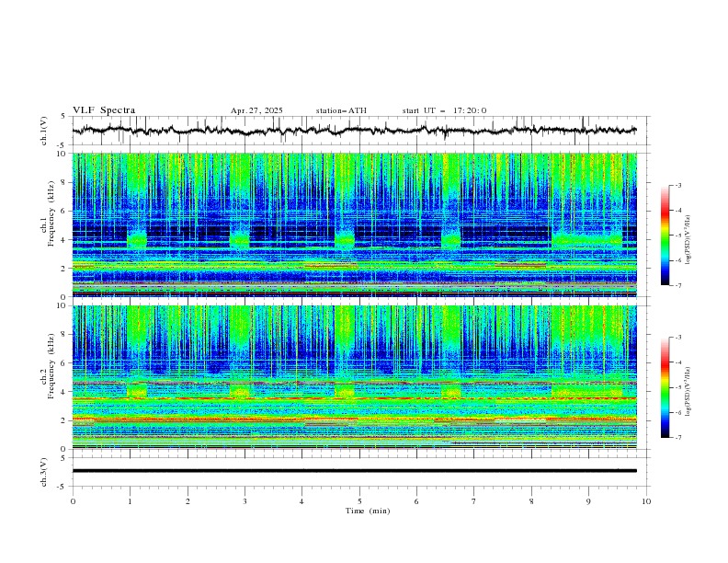Click the '5' tick on the time axis

click(x=359, y=501)
